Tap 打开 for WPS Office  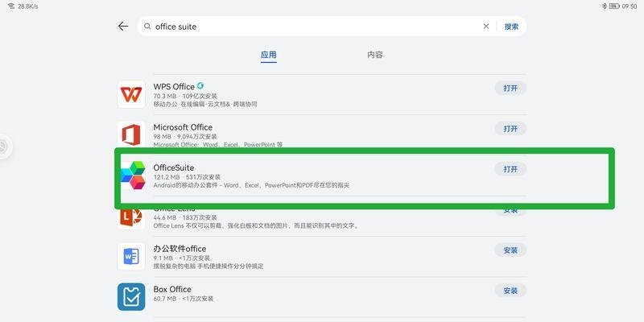point(510,88)
